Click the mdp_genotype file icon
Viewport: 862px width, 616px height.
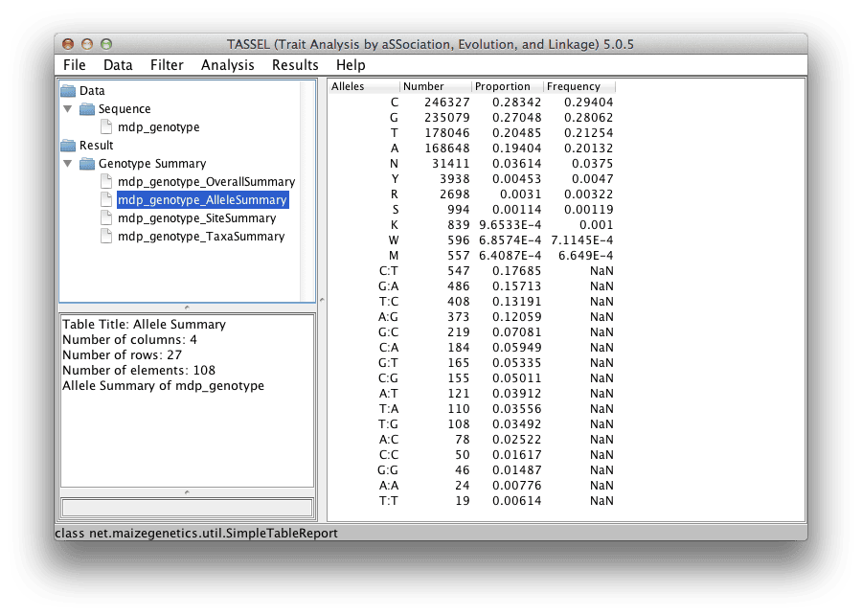[106, 127]
